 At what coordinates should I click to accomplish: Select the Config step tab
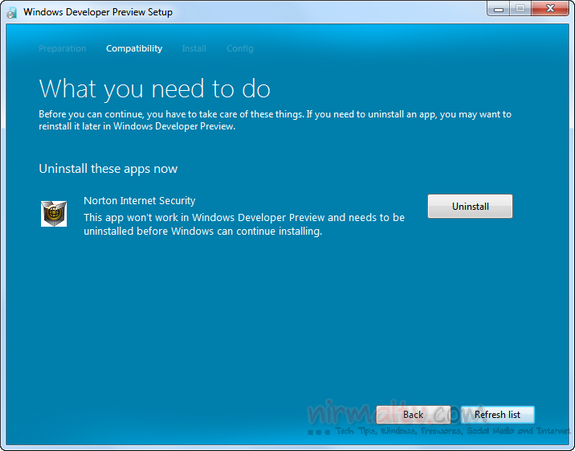[240, 49]
